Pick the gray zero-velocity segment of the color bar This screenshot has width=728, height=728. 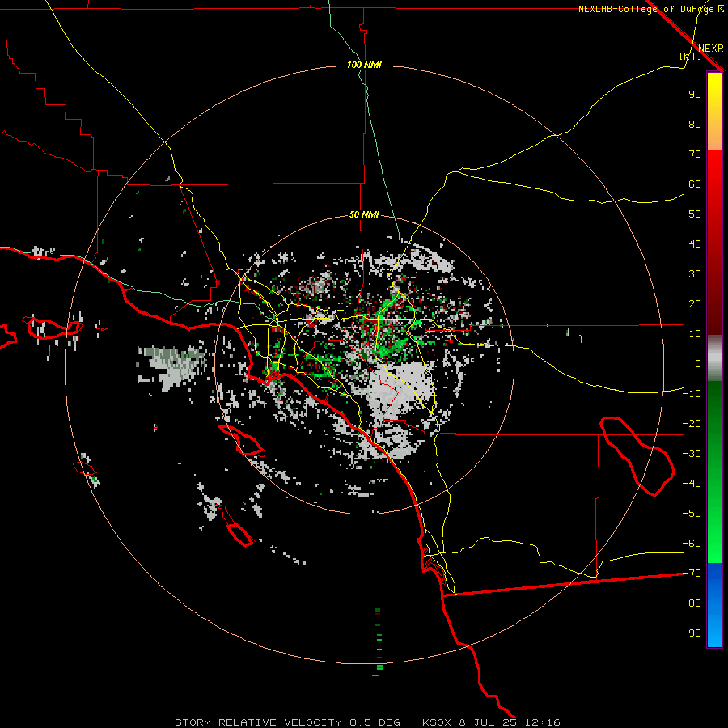[x=714, y=358]
